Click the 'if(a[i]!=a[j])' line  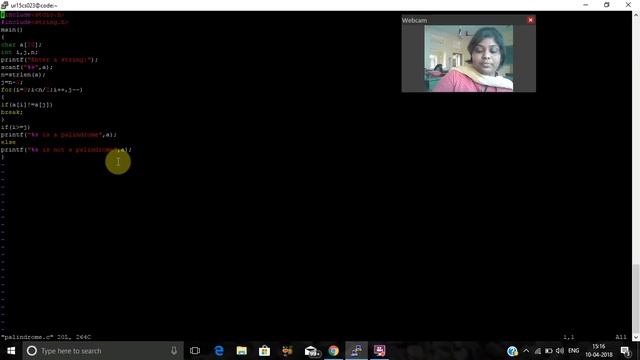[x=27, y=105]
